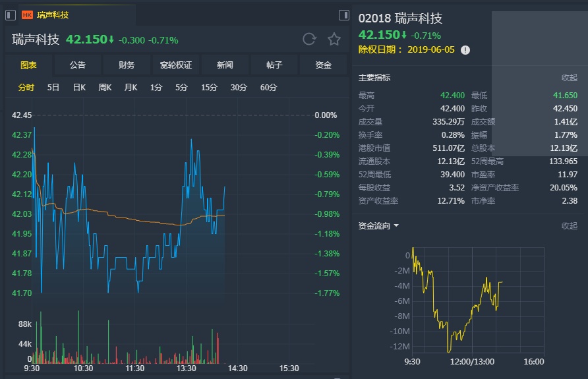Select the 周K chart period

pyautogui.click(x=105, y=88)
